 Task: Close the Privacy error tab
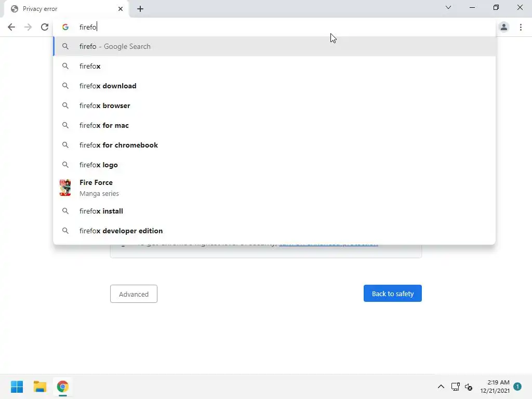pyautogui.click(x=121, y=9)
